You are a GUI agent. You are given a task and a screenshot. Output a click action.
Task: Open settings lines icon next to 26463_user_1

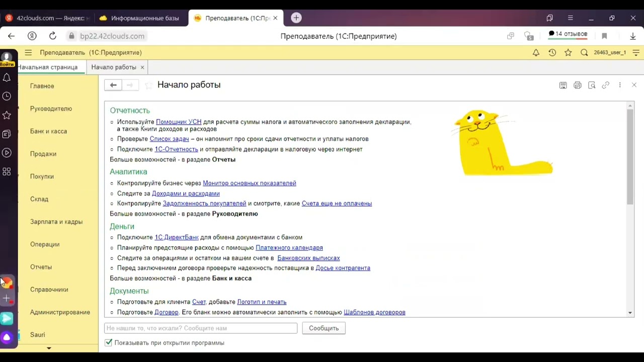tap(636, 52)
